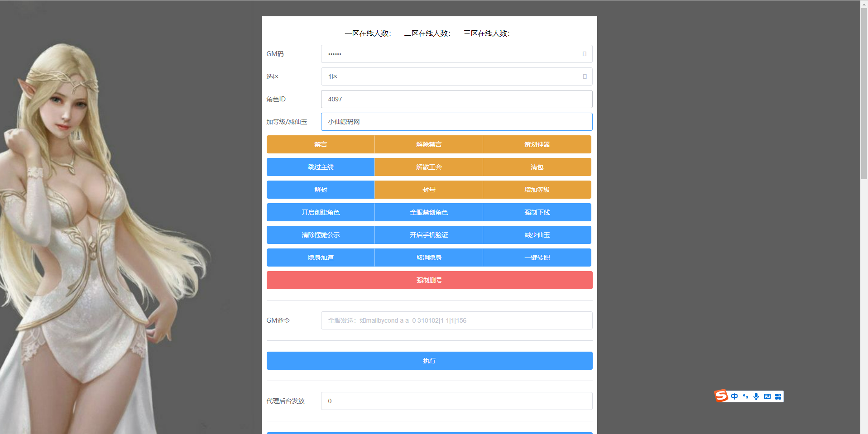
Task: Click the 加等级/减仙玉 label
Action: (x=287, y=122)
